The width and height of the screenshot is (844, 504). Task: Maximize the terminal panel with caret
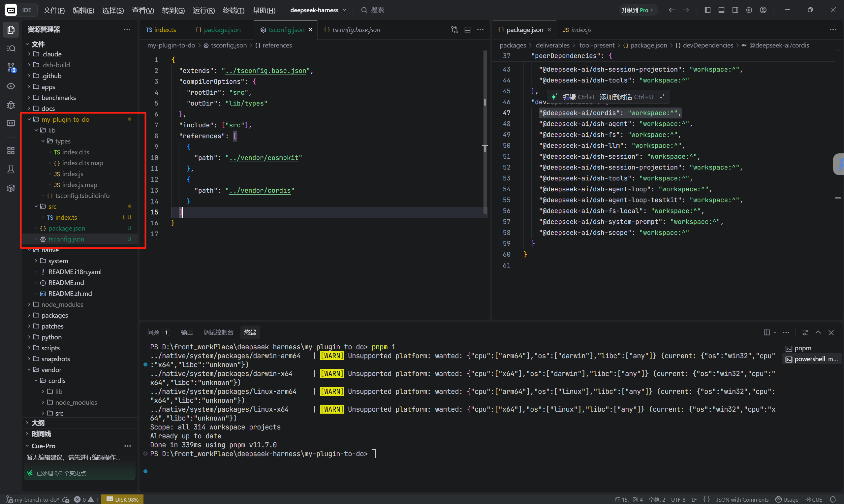[818, 332]
